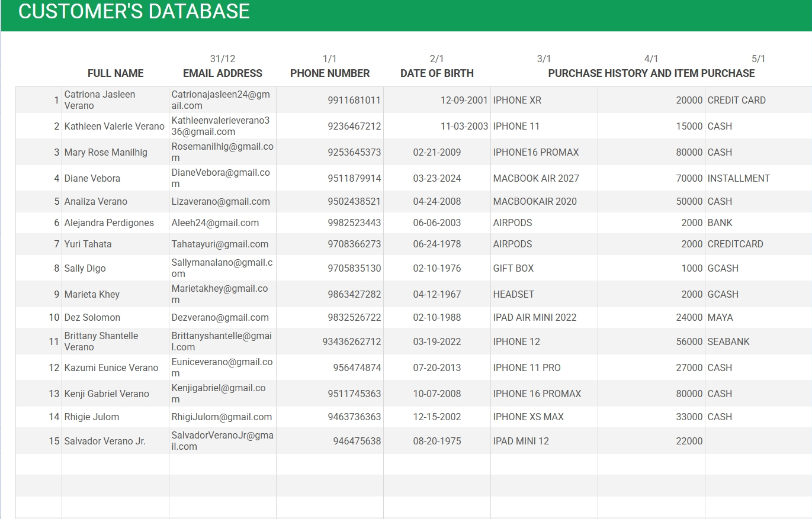Select the Alejandra Perdigones name cell
The height and width of the screenshot is (519, 812).
[x=115, y=223]
